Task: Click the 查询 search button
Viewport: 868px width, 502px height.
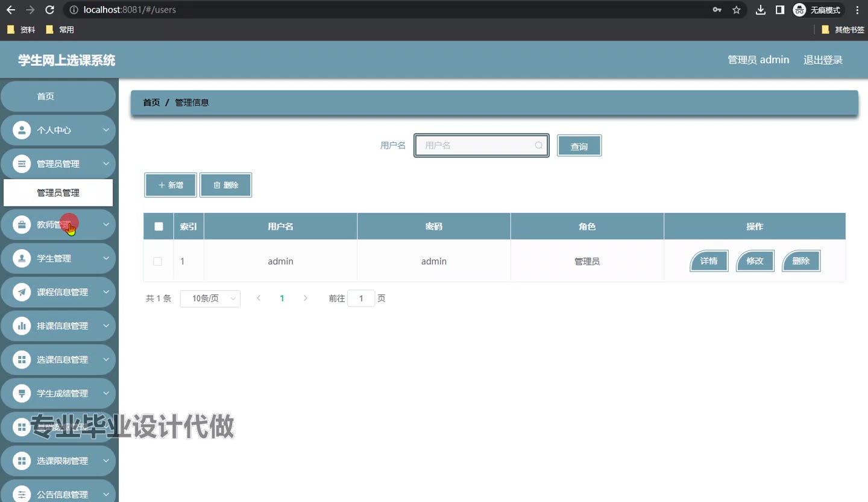Action: 579,146
